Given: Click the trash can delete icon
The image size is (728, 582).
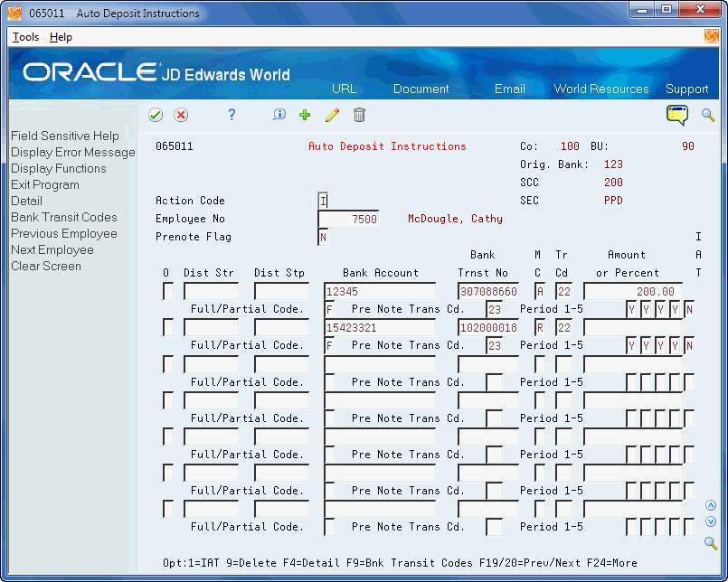Looking at the screenshot, I should [x=359, y=115].
